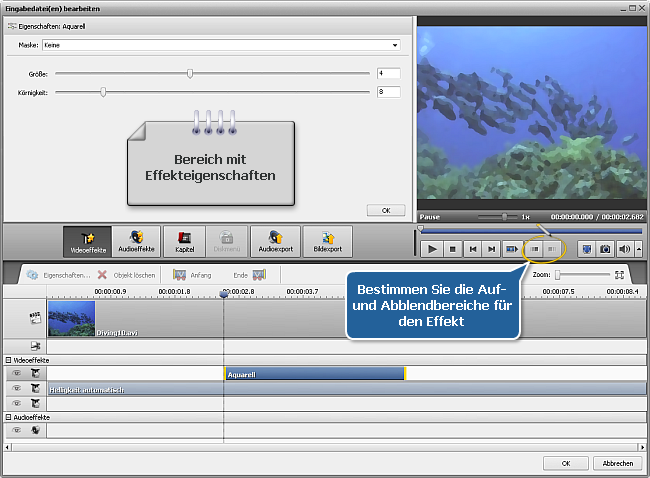This screenshot has width=650, height=478.
Task: Toggle eye visibility for the Aquarell effect row
Action: (16, 373)
